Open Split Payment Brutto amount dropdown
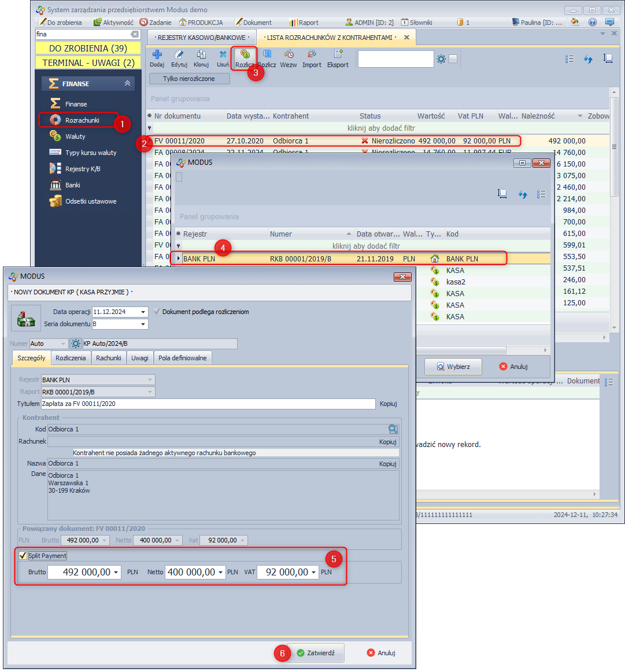Screen dimensions: 625x672 116,572
